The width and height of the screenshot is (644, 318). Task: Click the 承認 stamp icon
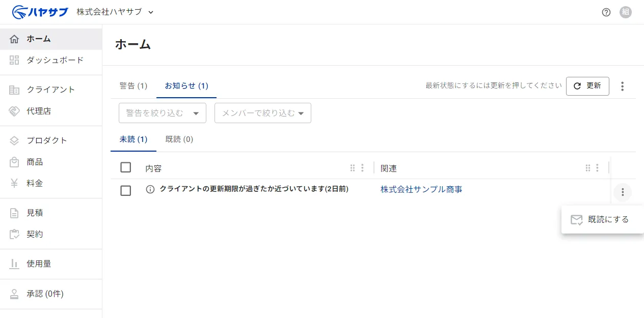point(14,294)
